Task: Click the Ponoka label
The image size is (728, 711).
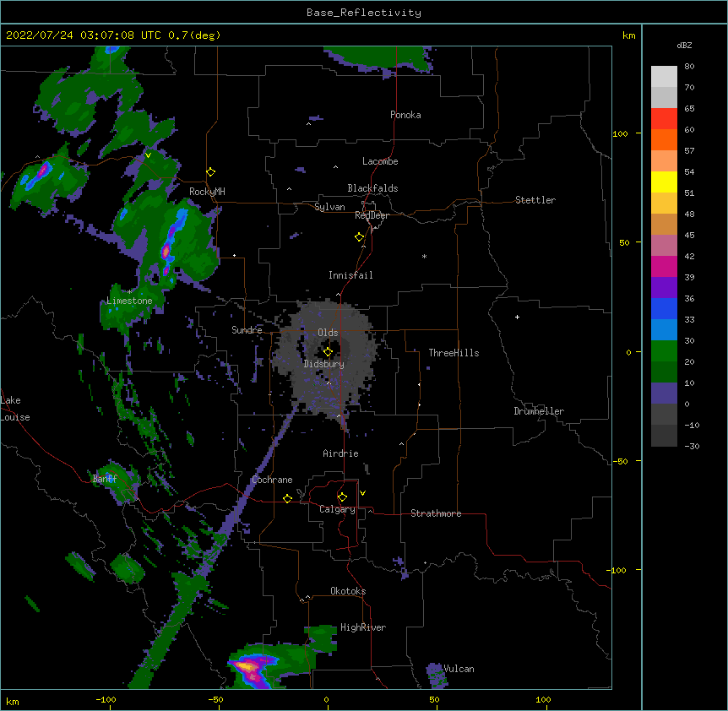Action: click(x=405, y=115)
